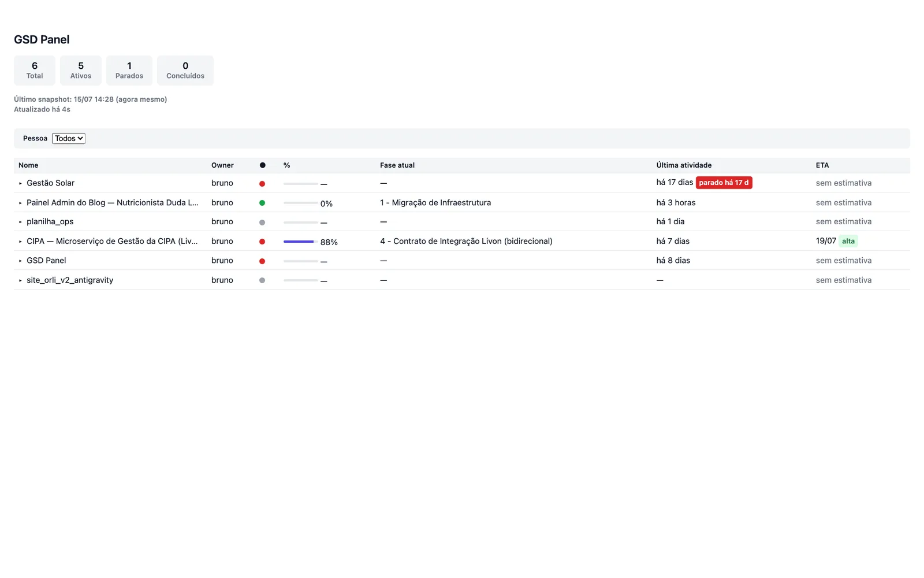
Task: Click the Ativos count card
Action: tap(81, 71)
